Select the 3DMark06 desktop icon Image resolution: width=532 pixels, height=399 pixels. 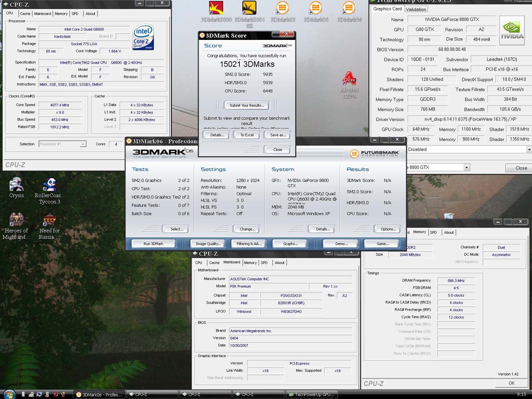(x=349, y=12)
